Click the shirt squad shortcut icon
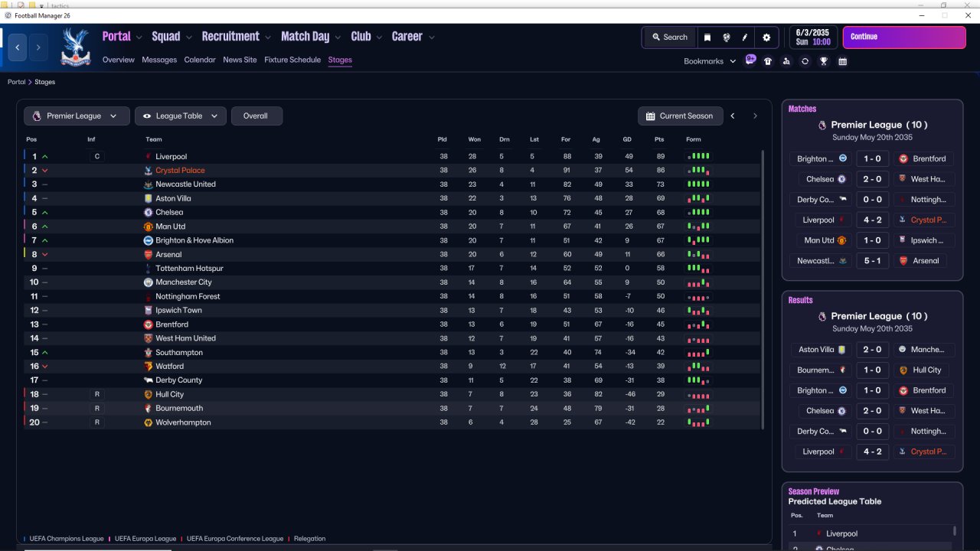This screenshot has width=980, height=551. [768, 61]
